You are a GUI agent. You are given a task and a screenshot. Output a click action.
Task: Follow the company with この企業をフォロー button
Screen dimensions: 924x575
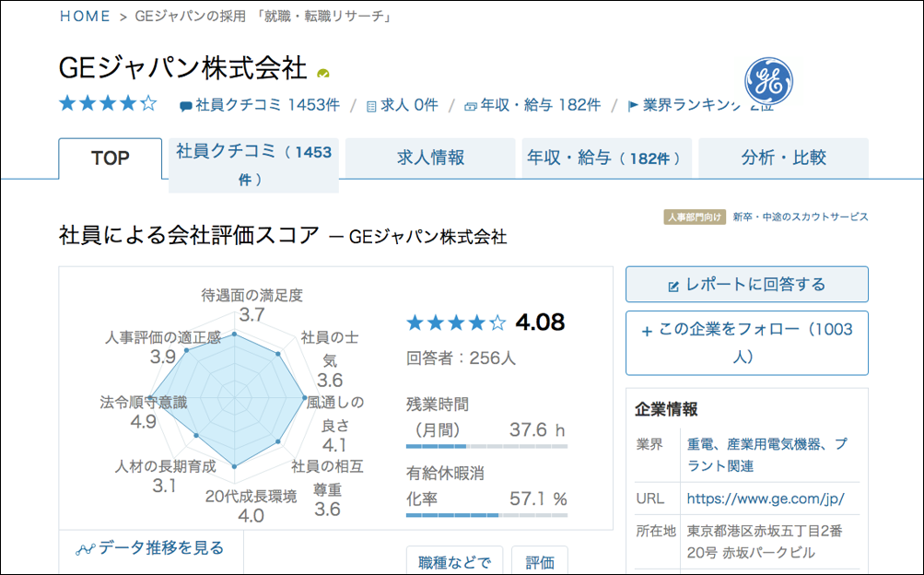click(x=746, y=343)
